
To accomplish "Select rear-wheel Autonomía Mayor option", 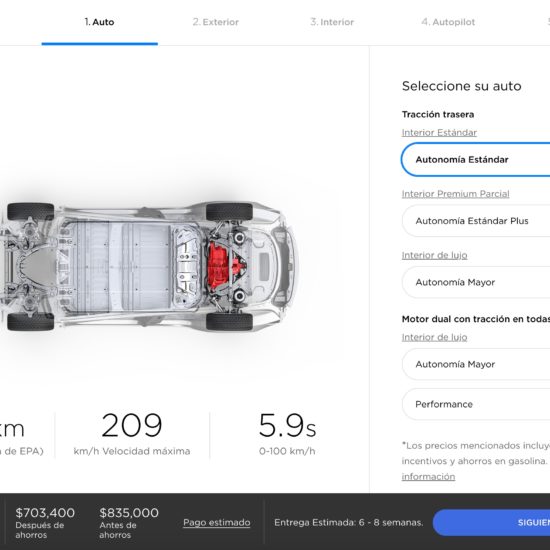I will click(x=476, y=282).
